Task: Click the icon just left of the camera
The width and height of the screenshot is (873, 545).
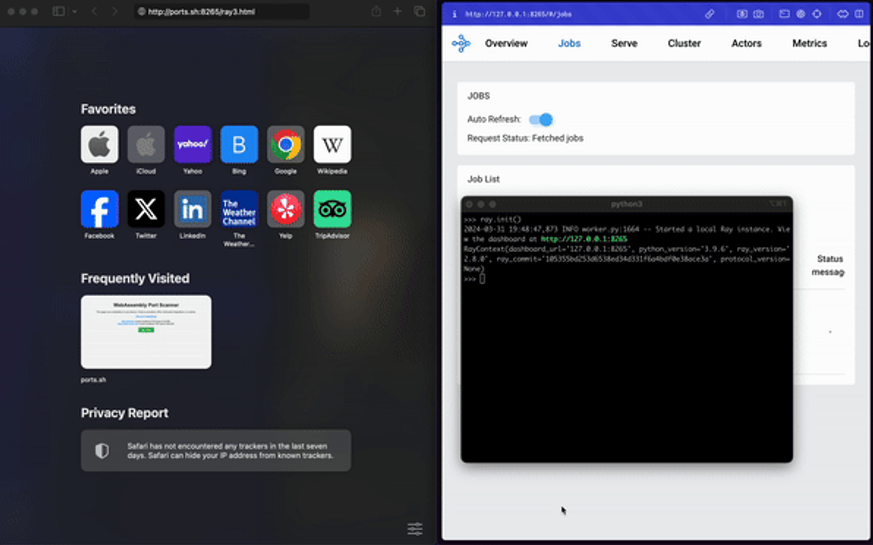Action: point(742,14)
